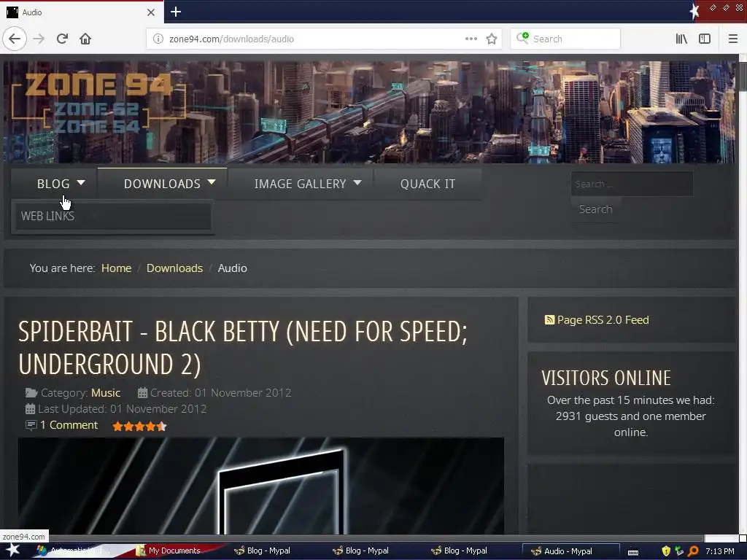
Task: Open the 1 Comment link
Action: [x=69, y=425]
